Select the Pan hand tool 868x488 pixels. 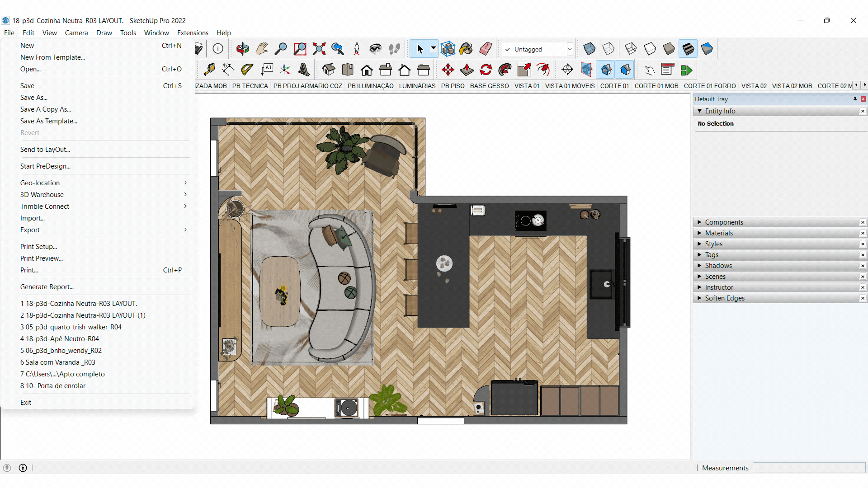[262, 49]
